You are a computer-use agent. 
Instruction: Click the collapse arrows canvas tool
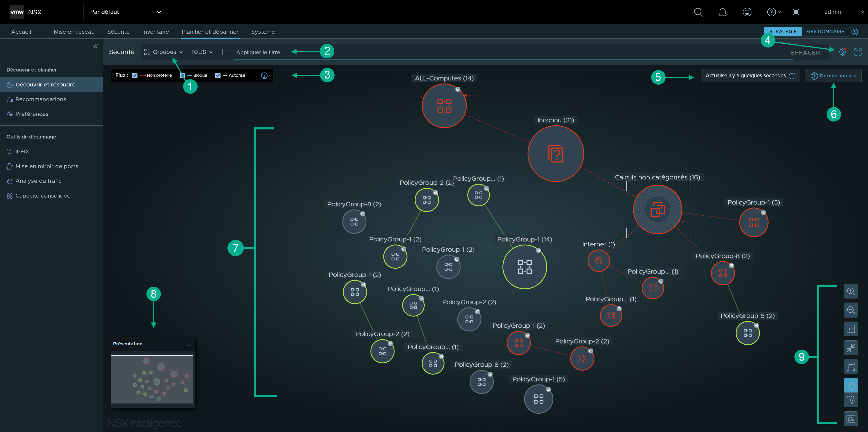[x=851, y=348]
